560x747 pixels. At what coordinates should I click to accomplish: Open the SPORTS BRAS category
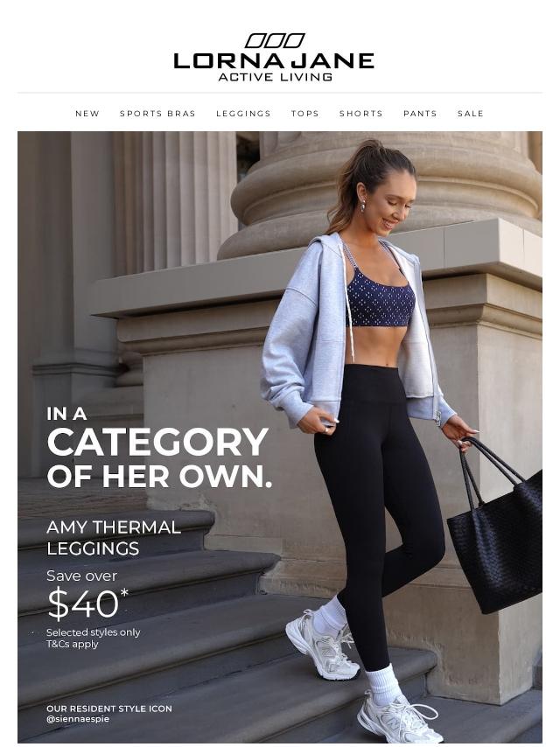[157, 114]
